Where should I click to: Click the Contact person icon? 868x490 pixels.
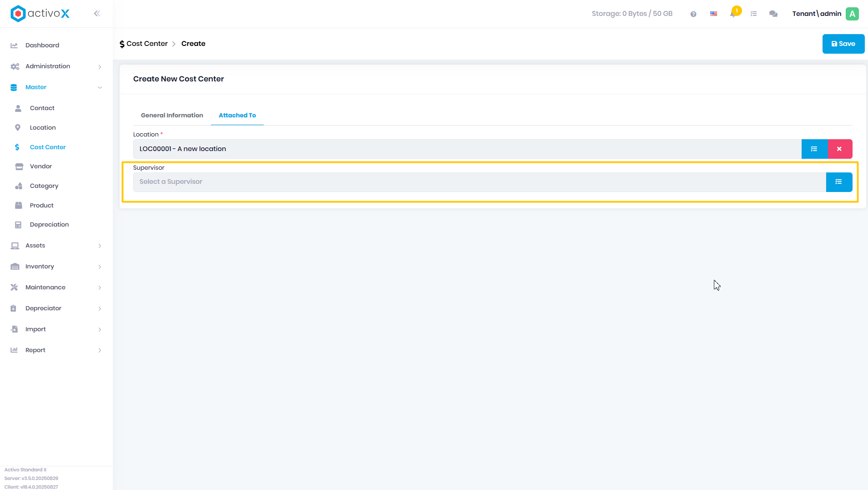pos(18,108)
